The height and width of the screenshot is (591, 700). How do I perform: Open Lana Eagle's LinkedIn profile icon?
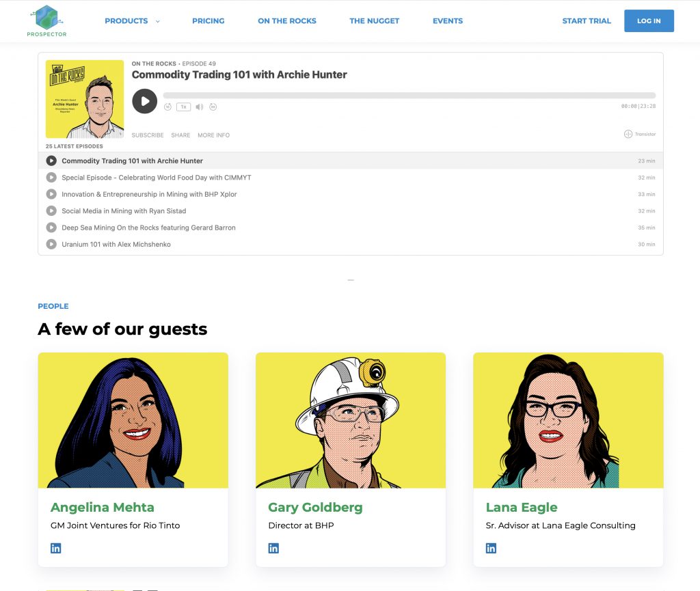[x=491, y=548]
